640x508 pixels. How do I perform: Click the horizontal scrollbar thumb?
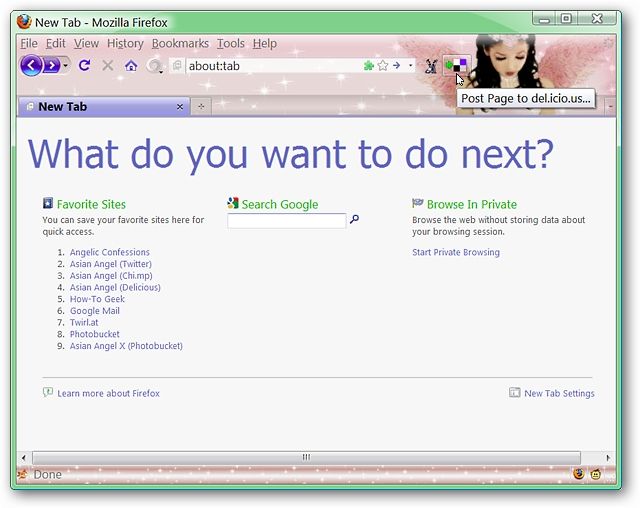click(306, 457)
